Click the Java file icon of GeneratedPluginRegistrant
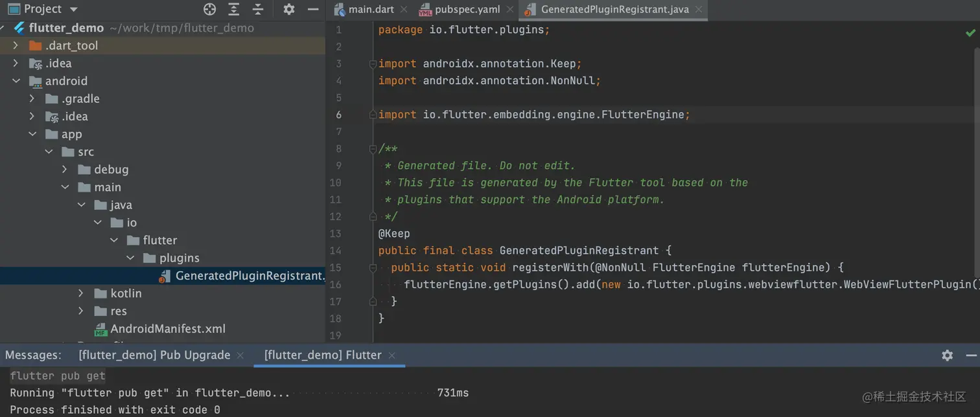Image resolution: width=980 pixels, height=417 pixels. click(165, 276)
